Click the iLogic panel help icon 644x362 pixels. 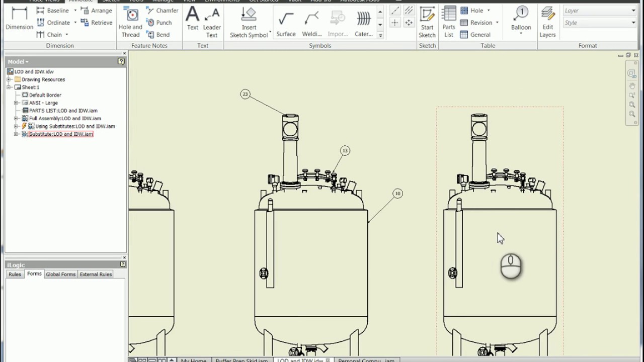(x=123, y=264)
